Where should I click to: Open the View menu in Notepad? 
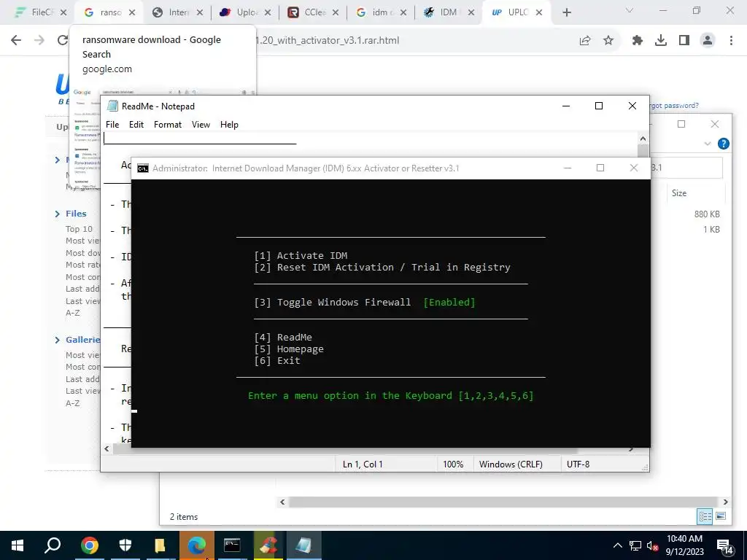(x=201, y=124)
